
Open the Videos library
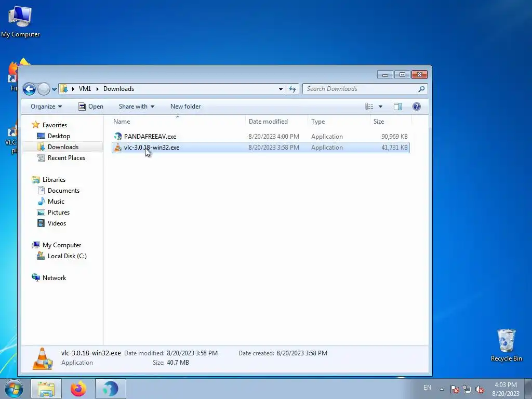coord(57,223)
